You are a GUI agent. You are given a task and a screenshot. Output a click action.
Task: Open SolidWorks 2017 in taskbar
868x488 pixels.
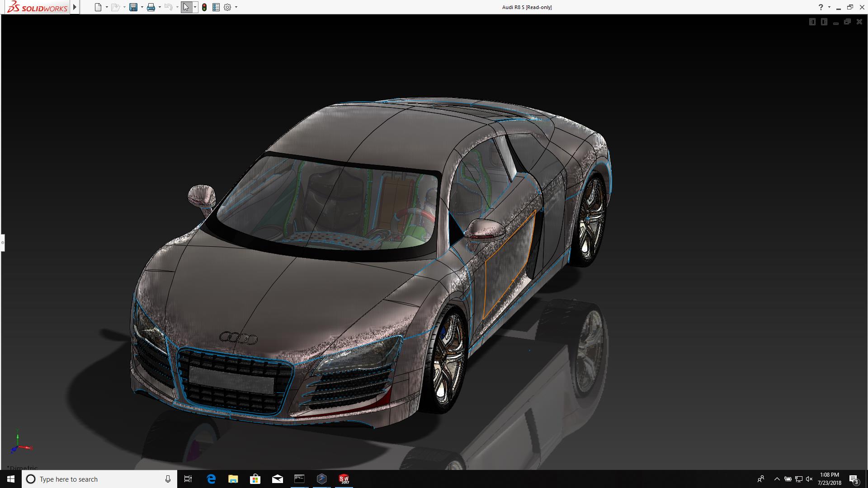pyautogui.click(x=344, y=479)
